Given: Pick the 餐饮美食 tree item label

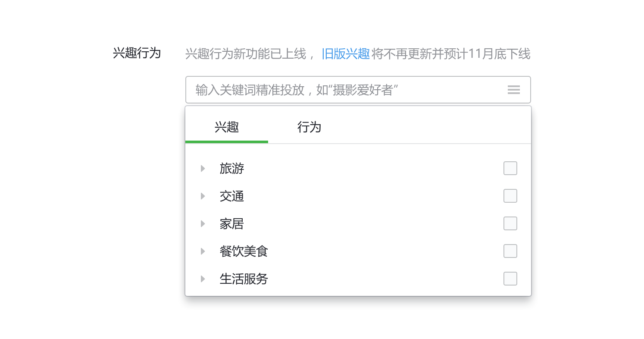Looking at the screenshot, I should pos(244,251).
